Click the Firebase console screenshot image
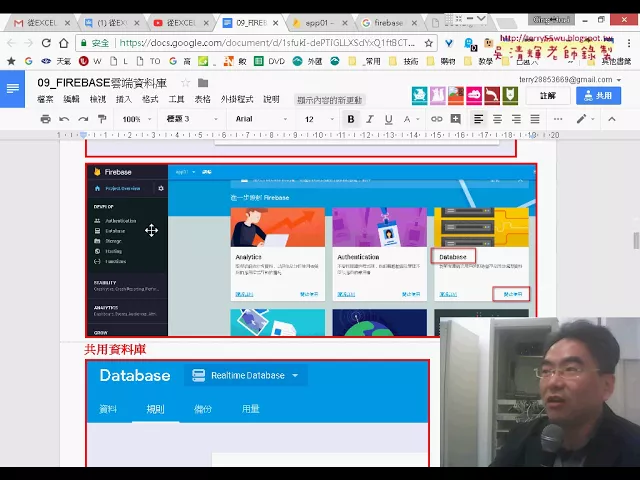Image resolution: width=640 pixels, height=480 pixels. click(x=311, y=250)
